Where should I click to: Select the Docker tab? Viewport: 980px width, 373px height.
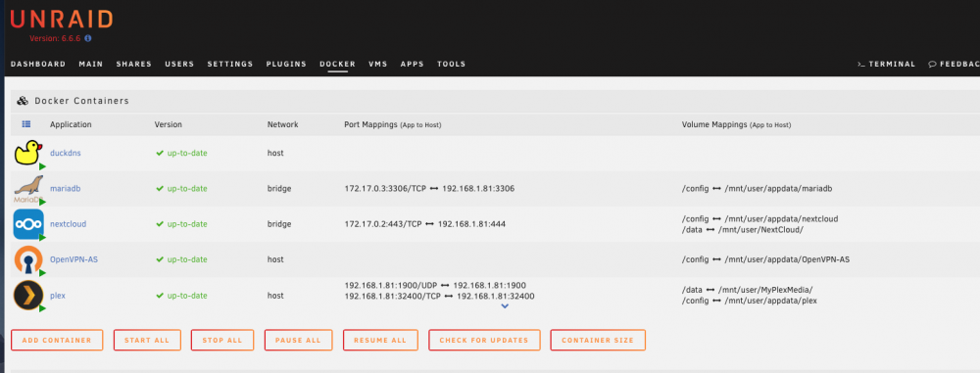(337, 64)
